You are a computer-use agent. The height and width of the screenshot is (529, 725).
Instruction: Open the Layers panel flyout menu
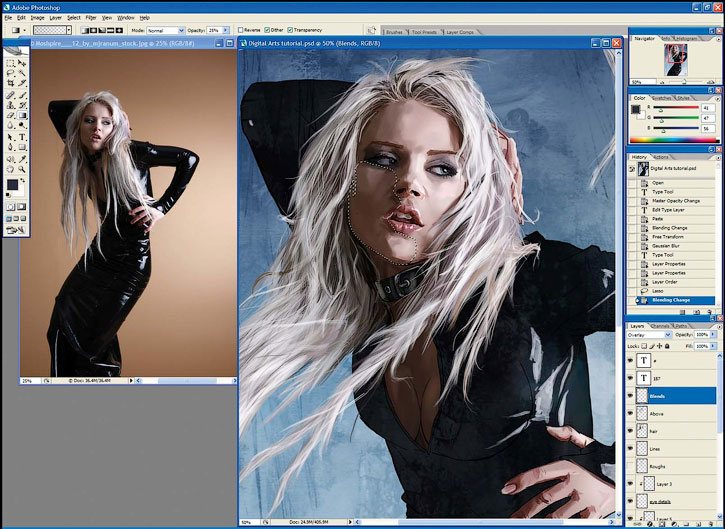coord(718,326)
